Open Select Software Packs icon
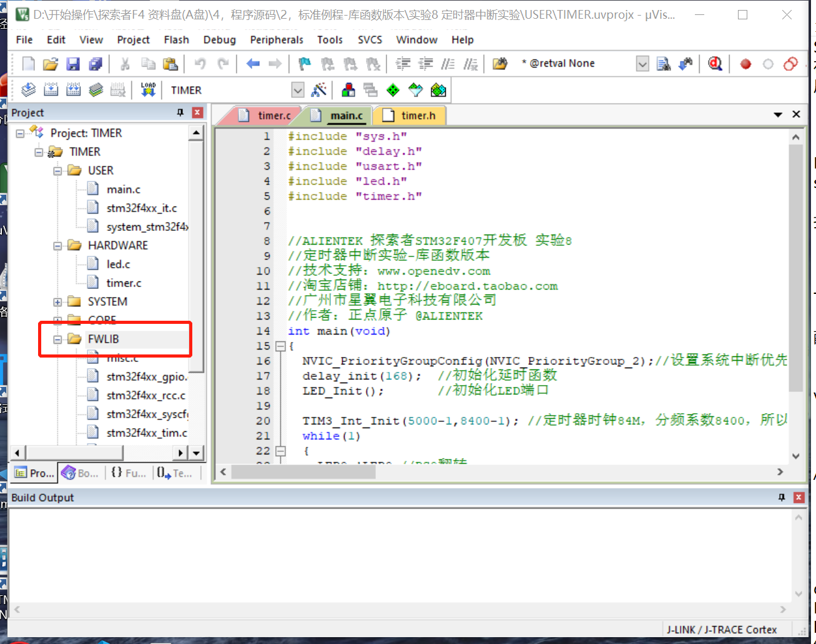 416,90
